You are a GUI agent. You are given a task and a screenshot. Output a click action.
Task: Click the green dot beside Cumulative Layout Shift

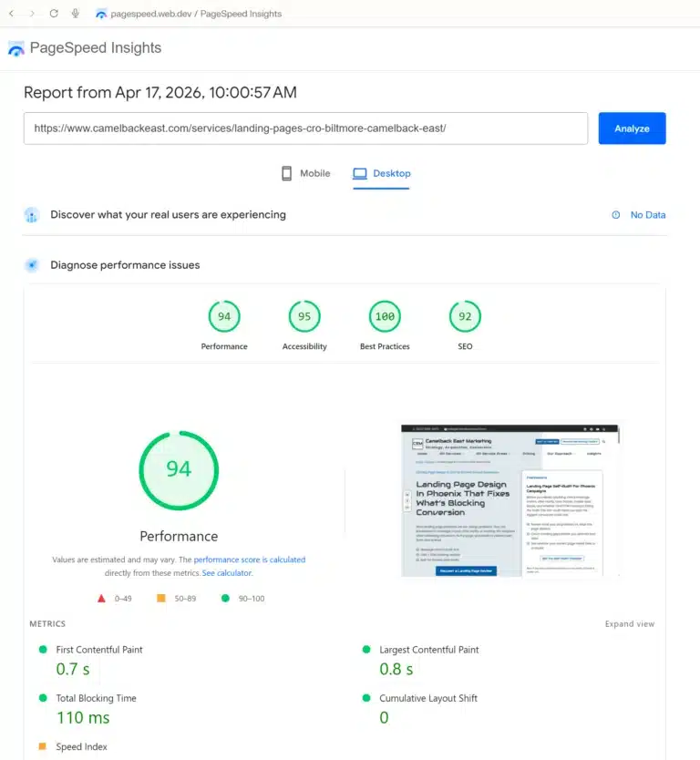point(366,698)
